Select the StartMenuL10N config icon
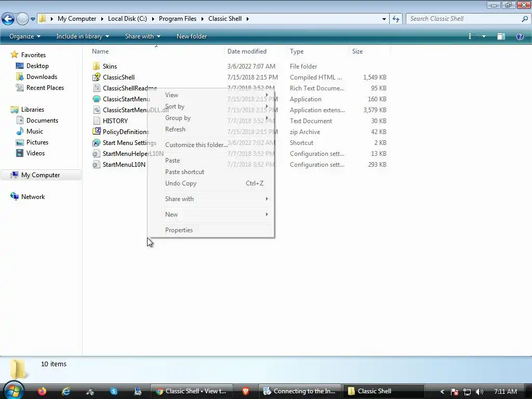532x399 pixels. pos(96,165)
